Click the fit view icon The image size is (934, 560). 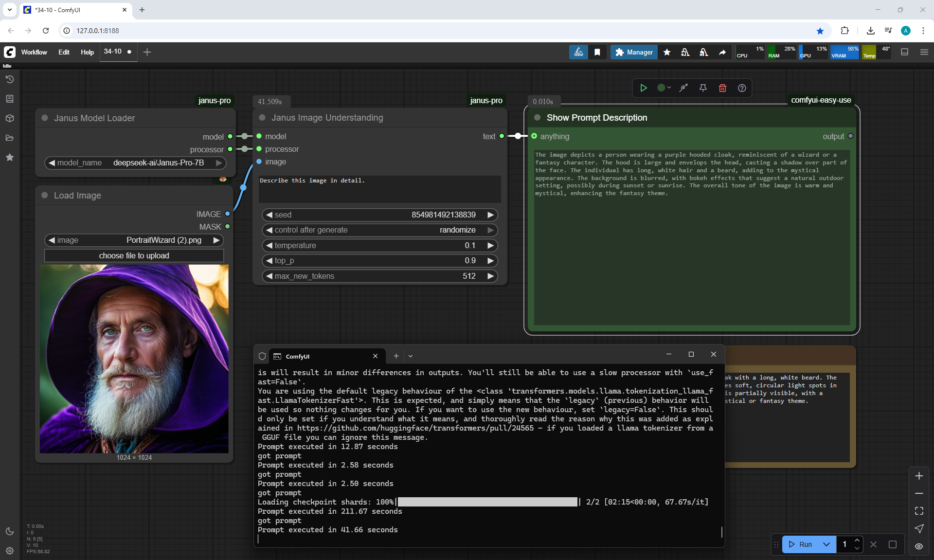(919, 511)
